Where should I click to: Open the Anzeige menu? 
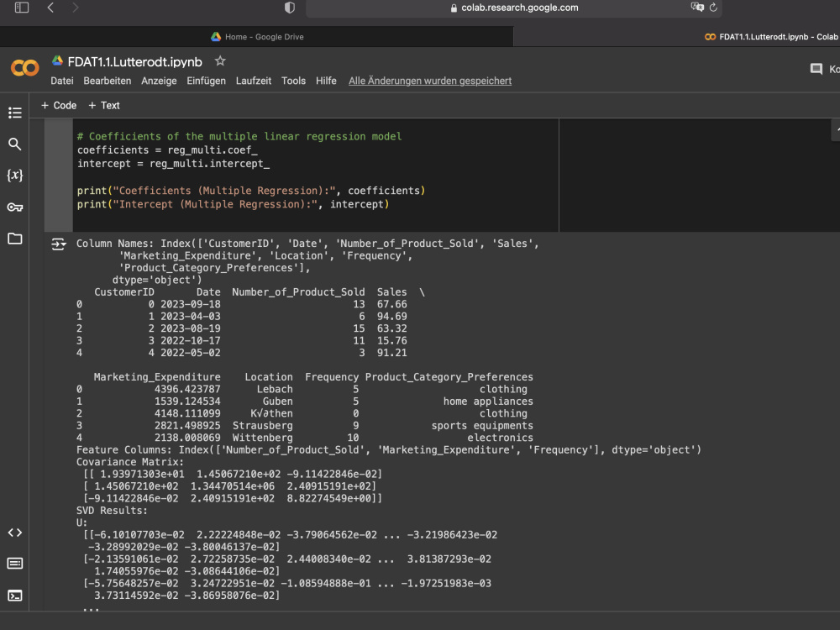[x=159, y=81]
